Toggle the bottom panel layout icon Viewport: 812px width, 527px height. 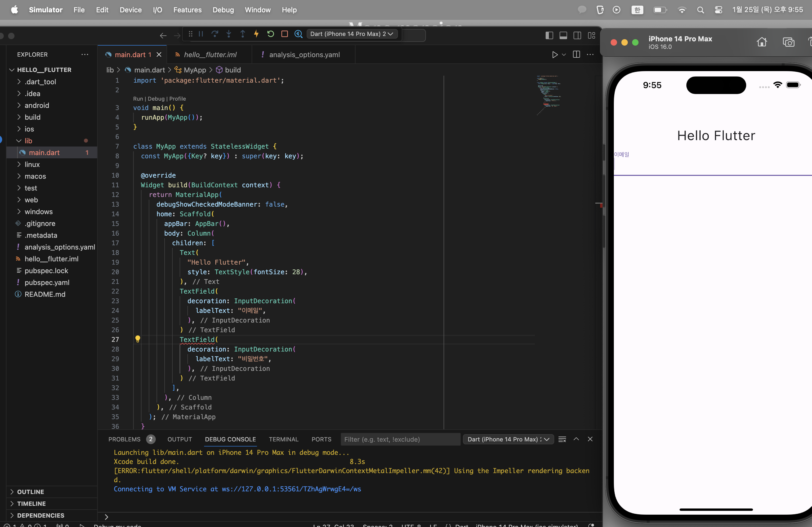point(563,35)
